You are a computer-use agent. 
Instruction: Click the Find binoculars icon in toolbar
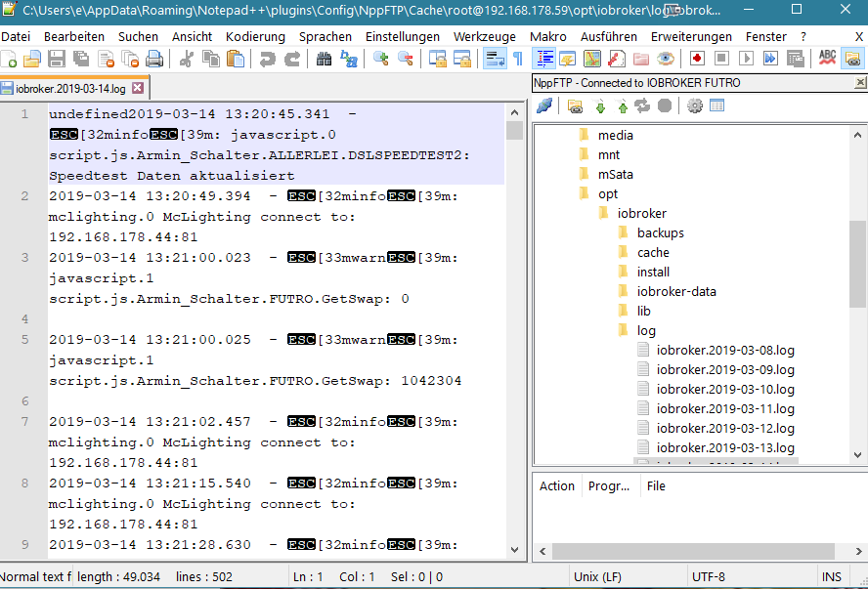(325, 59)
